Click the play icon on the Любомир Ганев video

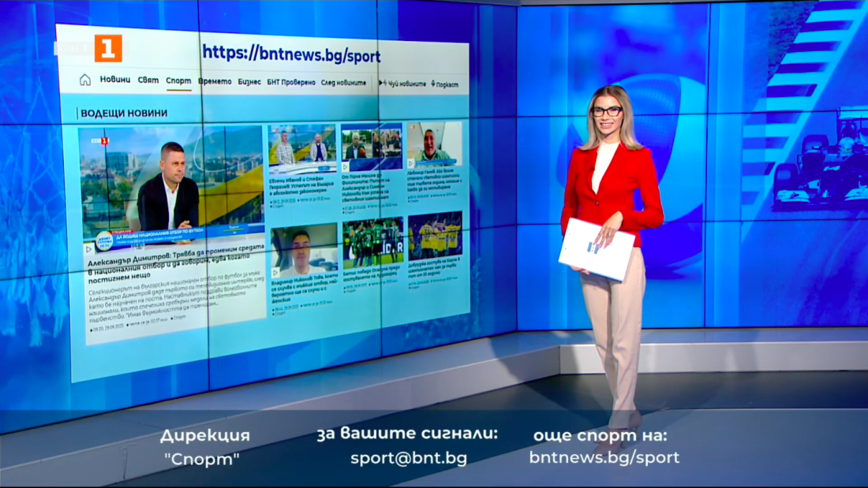click(411, 163)
